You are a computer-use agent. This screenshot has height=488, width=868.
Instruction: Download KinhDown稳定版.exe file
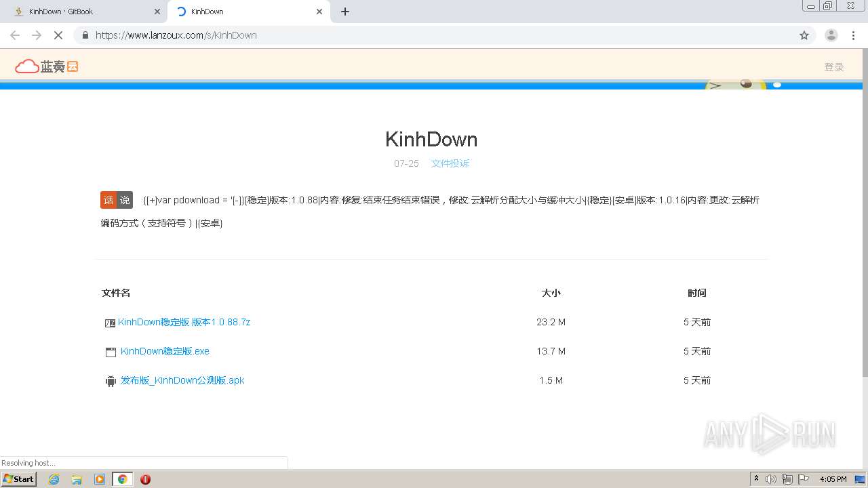[165, 351]
